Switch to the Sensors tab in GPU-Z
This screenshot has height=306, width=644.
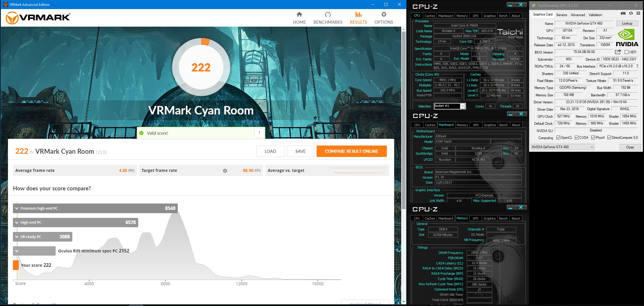tap(561, 15)
